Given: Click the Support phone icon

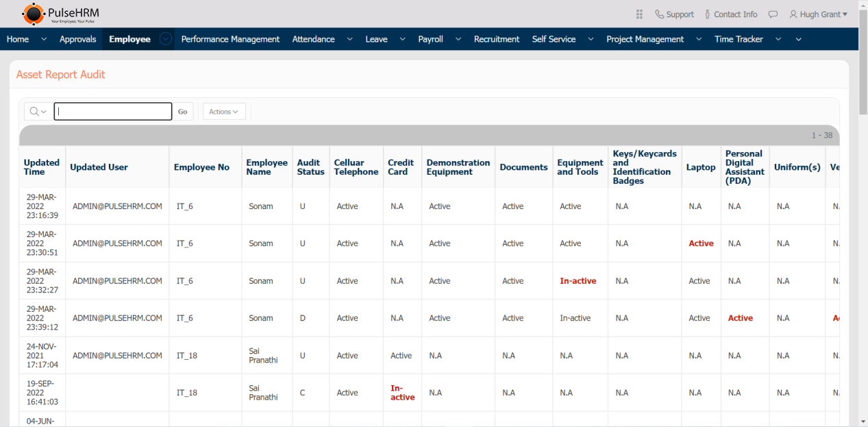Looking at the screenshot, I should click(659, 14).
